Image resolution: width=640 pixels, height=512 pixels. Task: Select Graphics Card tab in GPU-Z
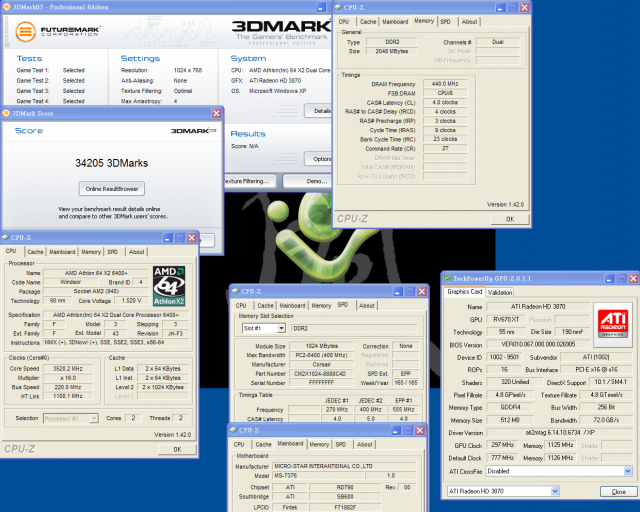pos(464,292)
